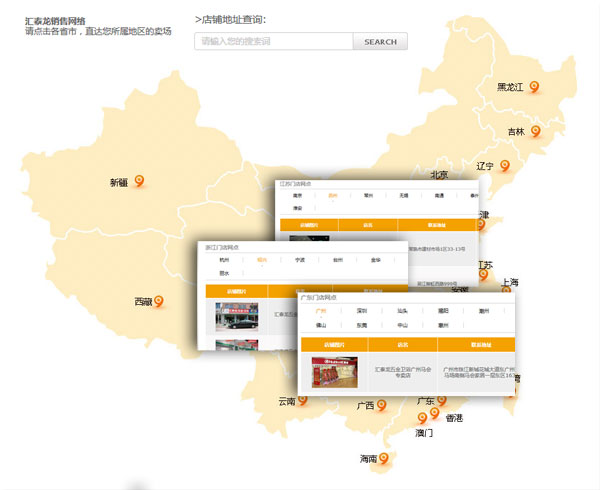Select 南京 tab in Jiangsu panel

(x=297, y=196)
